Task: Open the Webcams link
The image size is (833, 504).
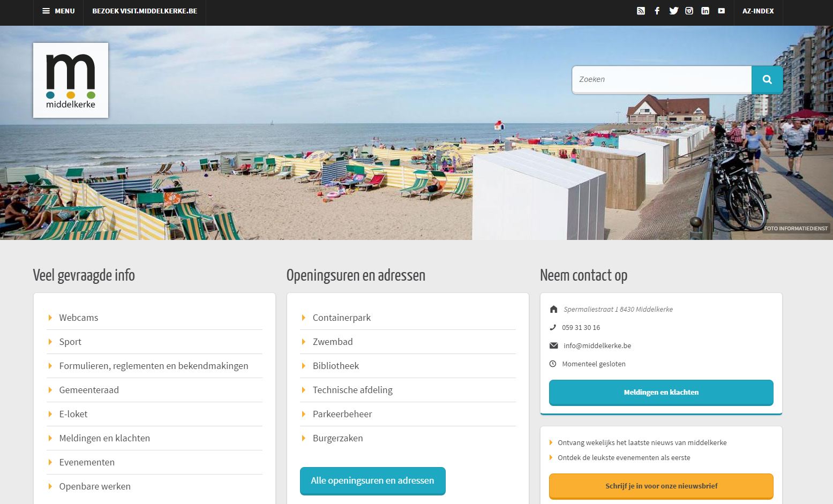Action: 79,318
